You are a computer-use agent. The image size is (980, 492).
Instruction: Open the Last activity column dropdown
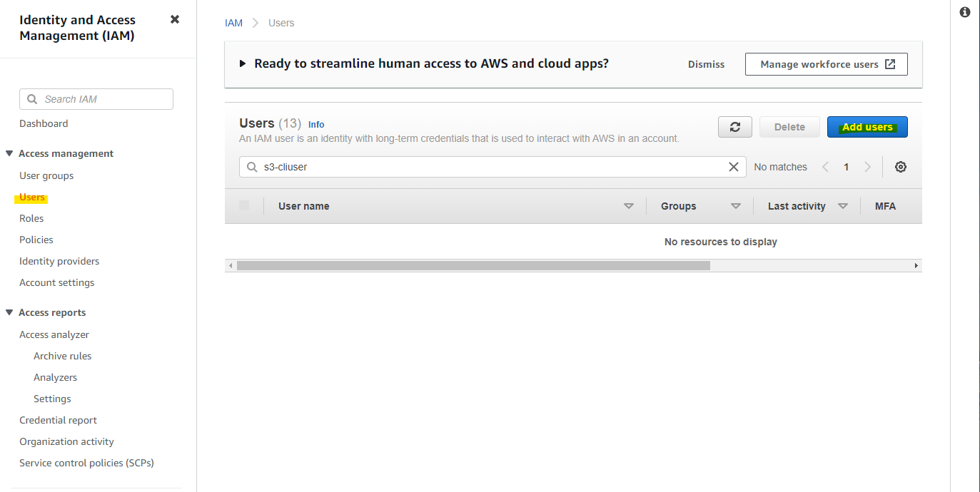[x=844, y=205]
